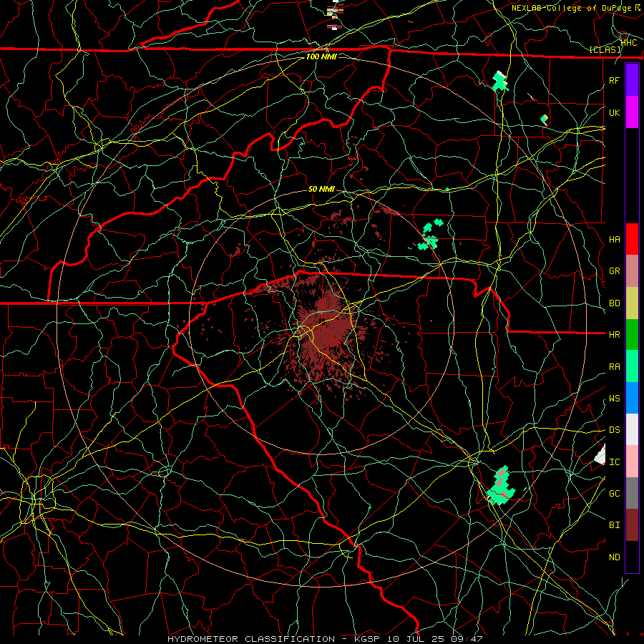Click the HHC product code text
Viewport: 644px width, 644px height.
point(629,42)
